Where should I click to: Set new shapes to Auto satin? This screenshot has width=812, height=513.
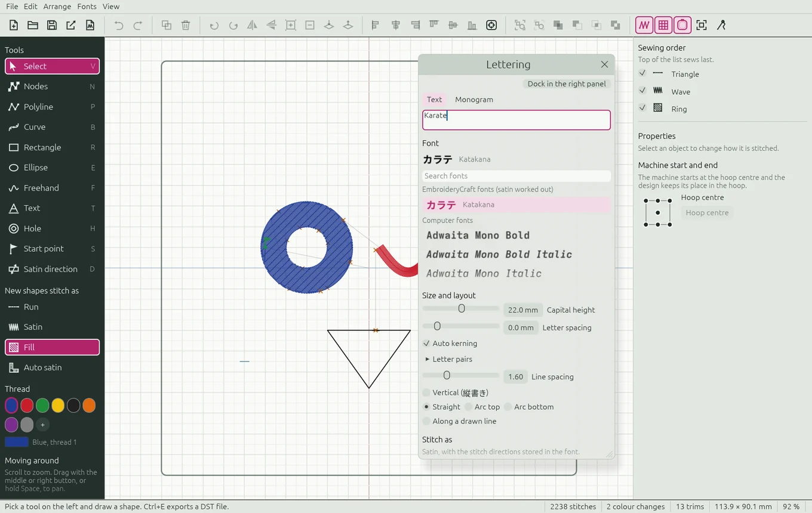pos(52,367)
